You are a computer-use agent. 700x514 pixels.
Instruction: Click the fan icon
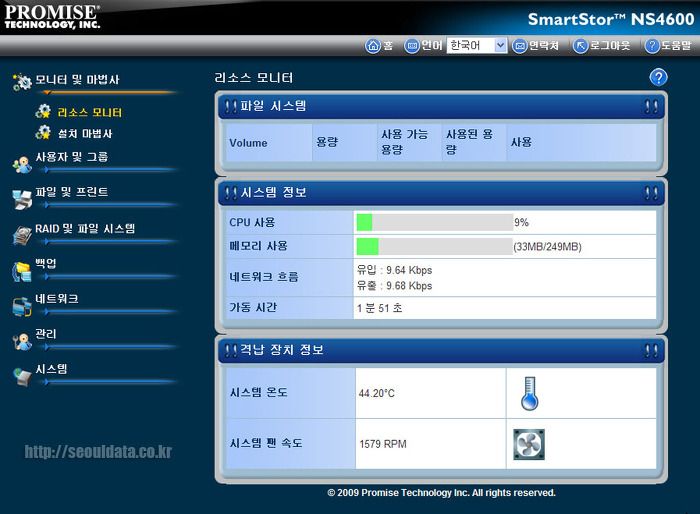pyautogui.click(x=529, y=444)
